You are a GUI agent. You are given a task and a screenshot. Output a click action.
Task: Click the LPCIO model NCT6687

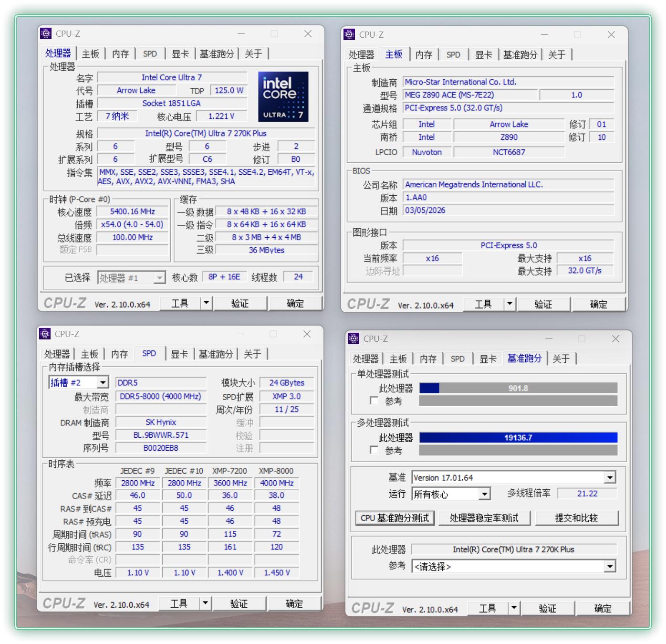(509, 152)
